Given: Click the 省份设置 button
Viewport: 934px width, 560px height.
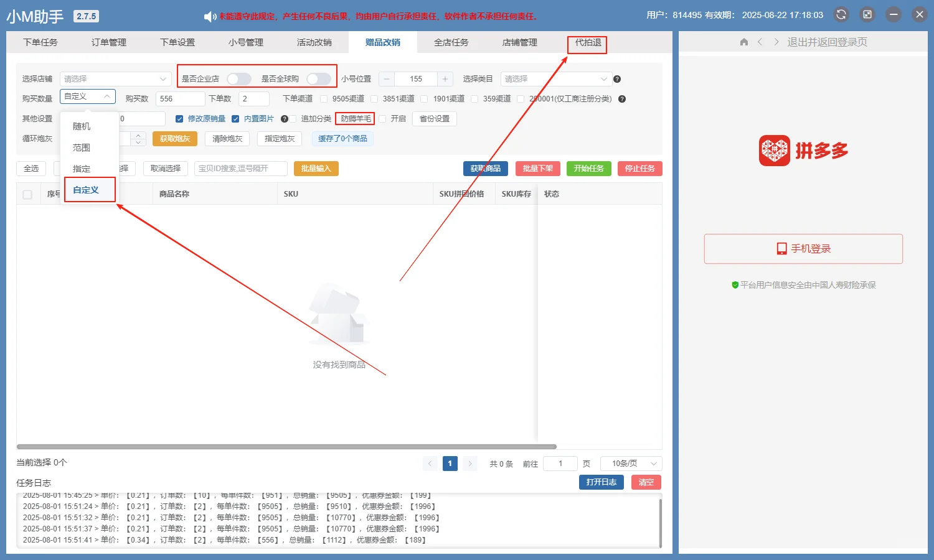Looking at the screenshot, I should click(x=435, y=119).
